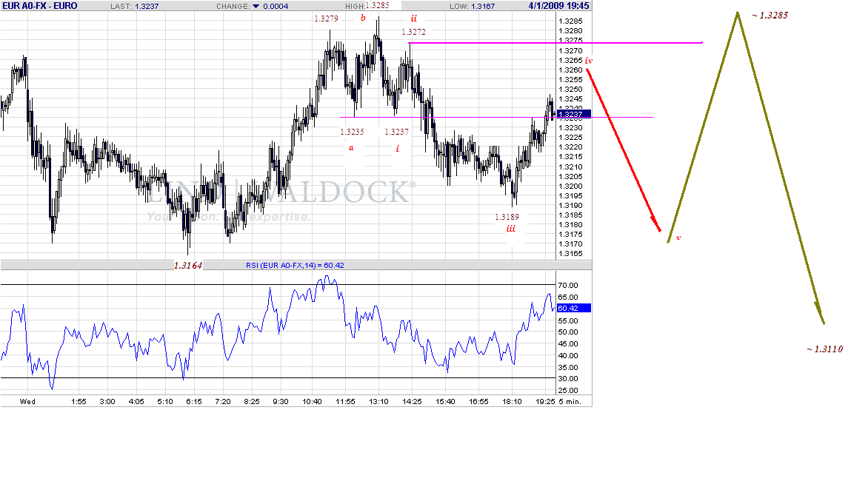This screenshot has height=504, width=851.
Task: Click the 70.00 level on the RSI axis
Action: pos(568,286)
